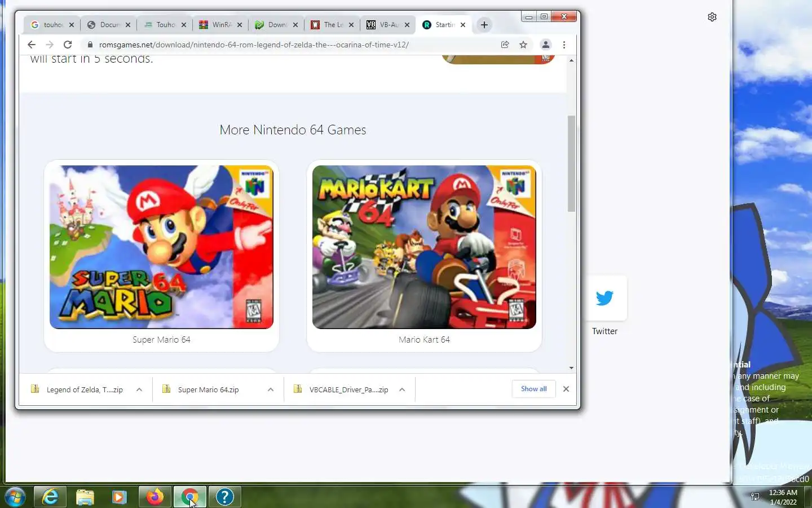Open the Windows Start menu
The height and width of the screenshot is (508, 812).
coord(15,497)
